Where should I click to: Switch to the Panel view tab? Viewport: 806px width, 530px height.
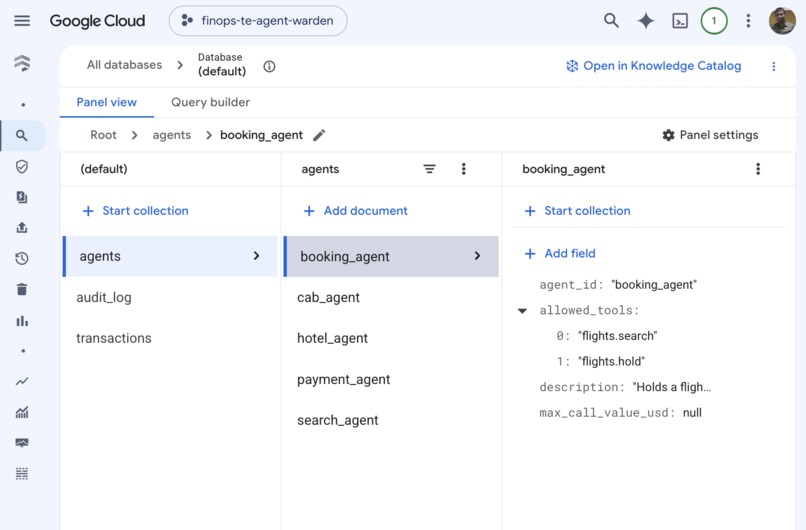pyautogui.click(x=106, y=102)
